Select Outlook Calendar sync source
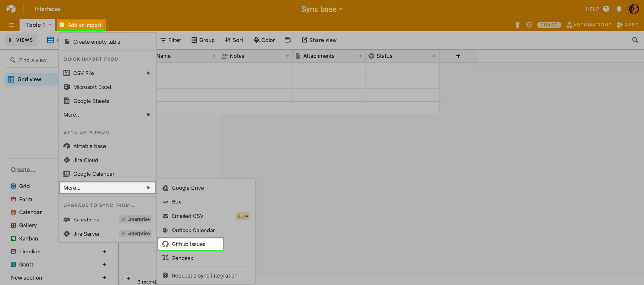The width and height of the screenshot is (644, 285). point(206,230)
